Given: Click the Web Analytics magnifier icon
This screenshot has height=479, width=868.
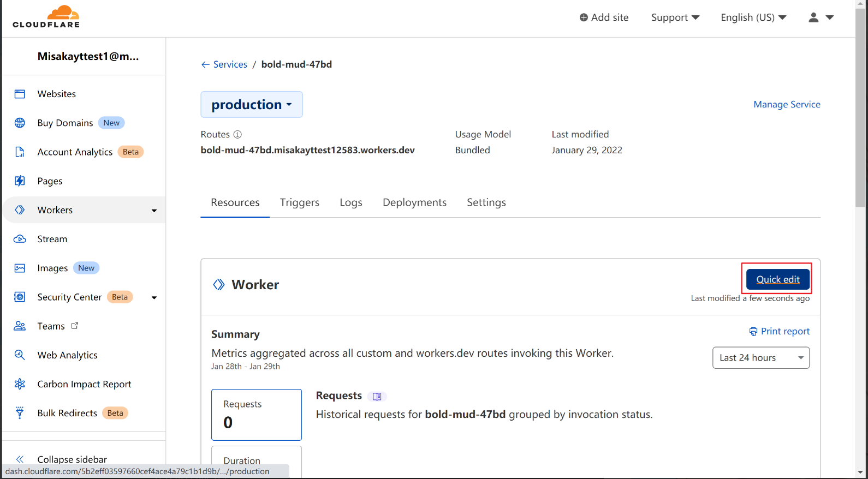Looking at the screenshot, I should point(20,355).
